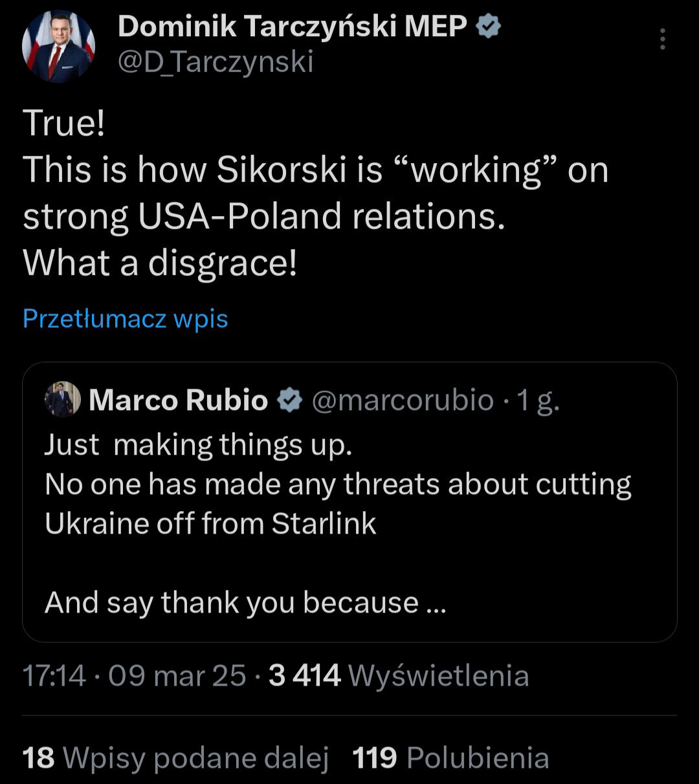Tap Marco Rubio's small avatar in quote

tap(62, 400)
